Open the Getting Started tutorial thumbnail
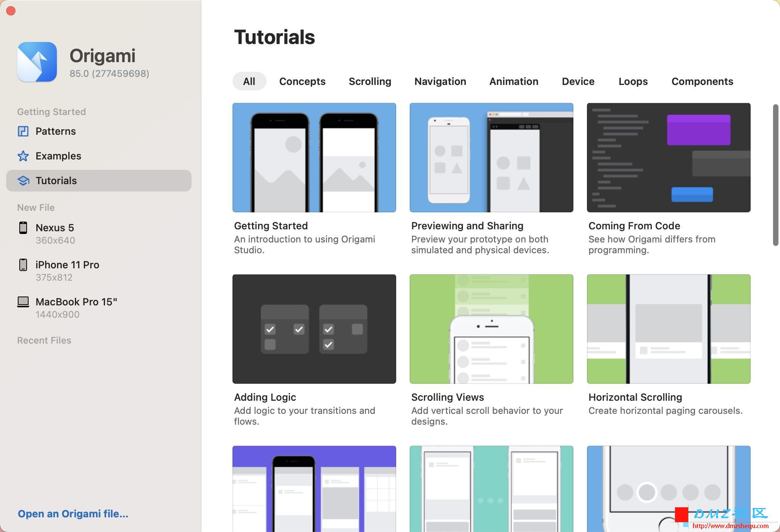The width and height of the screenshot is (780, 532). click(x=314, y=158)
